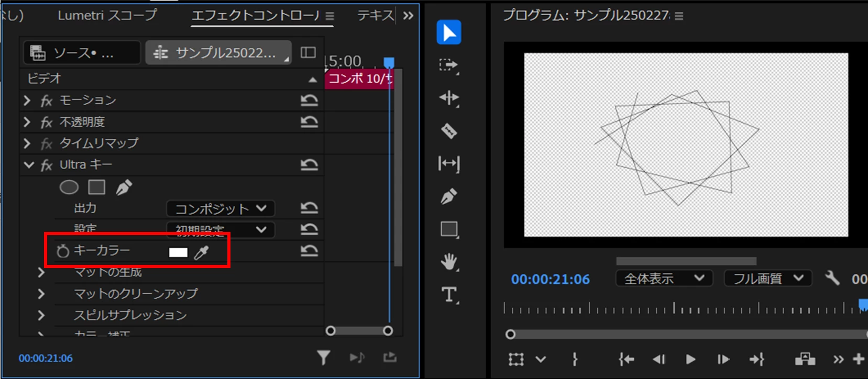
Task: Select the Pen tool in the toolbar
Action: click(449, 196)
